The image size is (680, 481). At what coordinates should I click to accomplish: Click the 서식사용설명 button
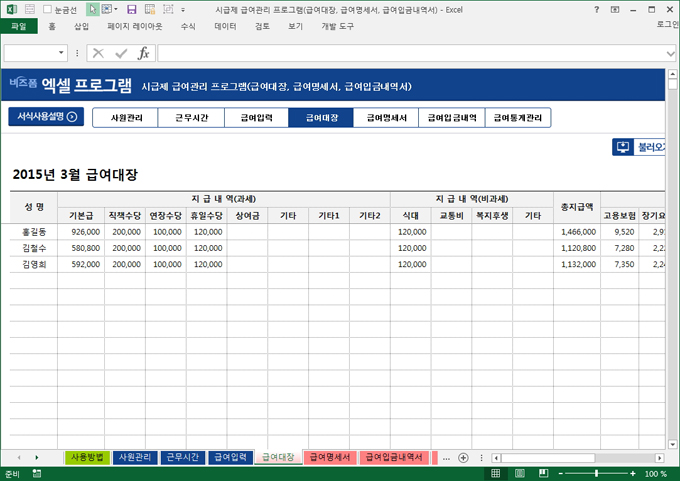[x=45, y=117]
